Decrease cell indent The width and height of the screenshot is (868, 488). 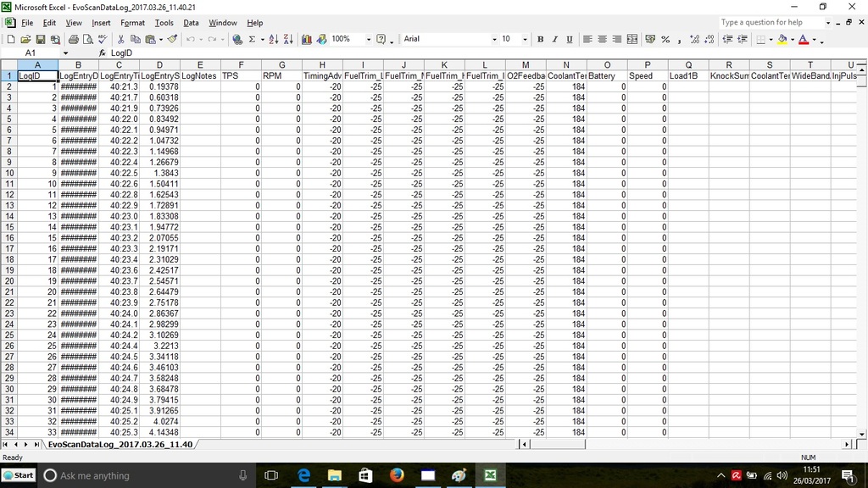(x=727, y=39)
